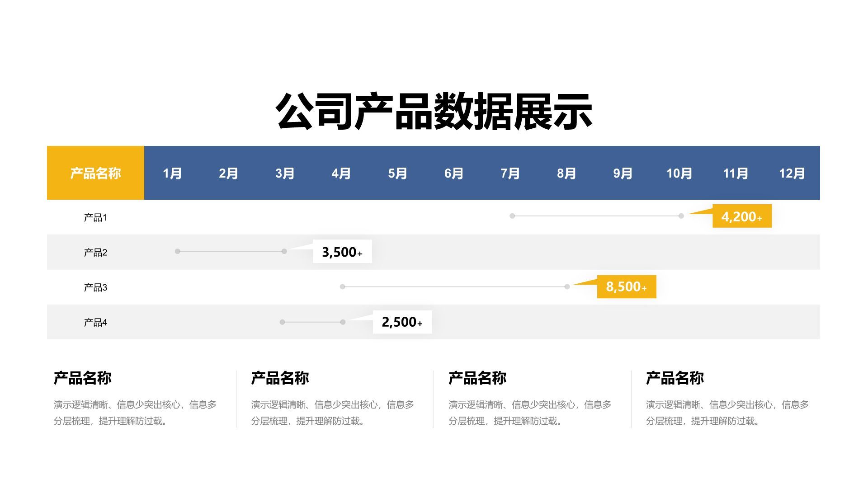Click the 产品1 row label
Image resolution: width=868 pixels, height=488 pixels.
(95, 217)
